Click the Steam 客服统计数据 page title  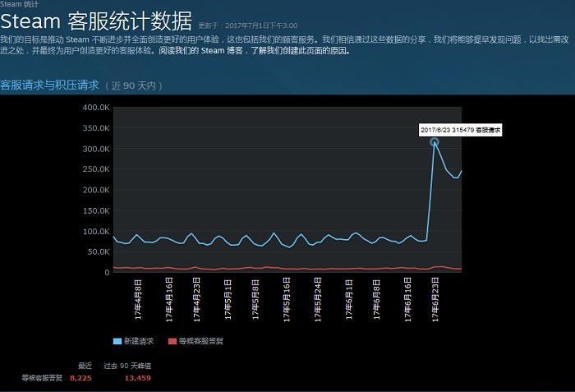[96, 21]
